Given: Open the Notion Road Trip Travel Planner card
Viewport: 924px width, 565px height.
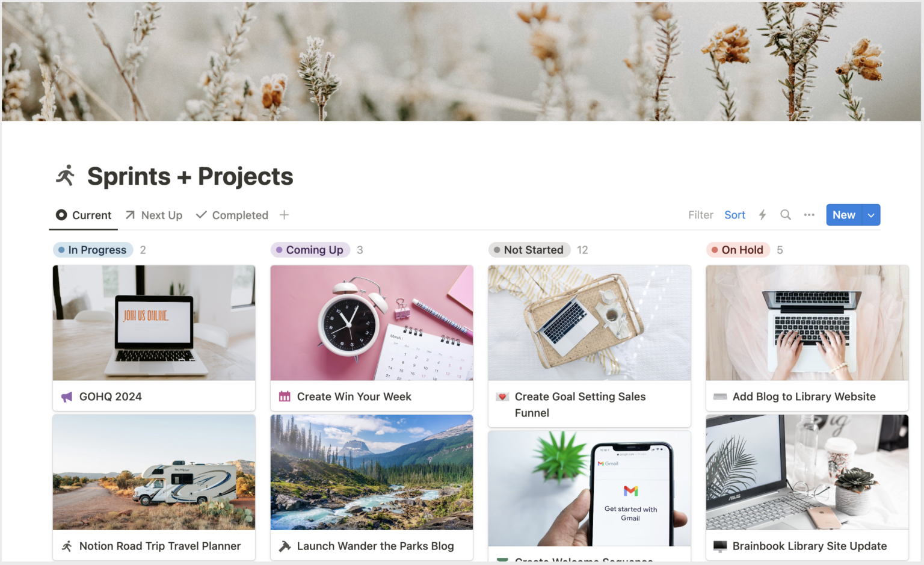Looking at the screenshot, I should [x=154, y=487].
